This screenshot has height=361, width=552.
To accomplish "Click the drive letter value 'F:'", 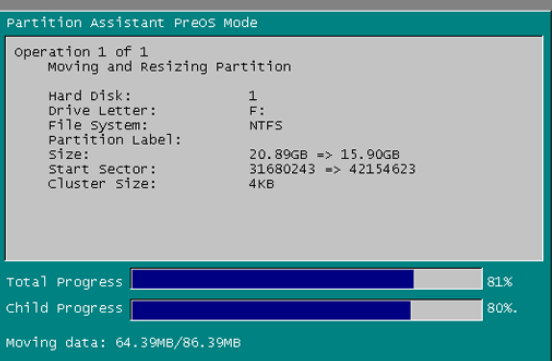I will [257, 111].
